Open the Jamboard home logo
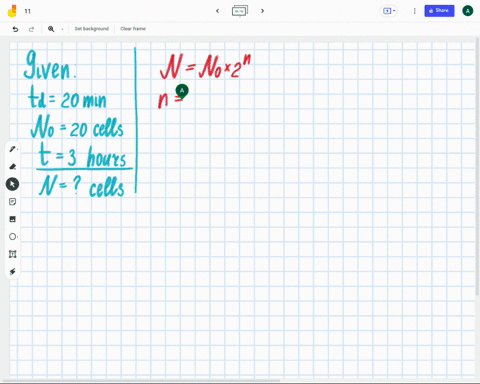Image resolution: width=480 pixels, height=384 pixels. tap(12, 11)
